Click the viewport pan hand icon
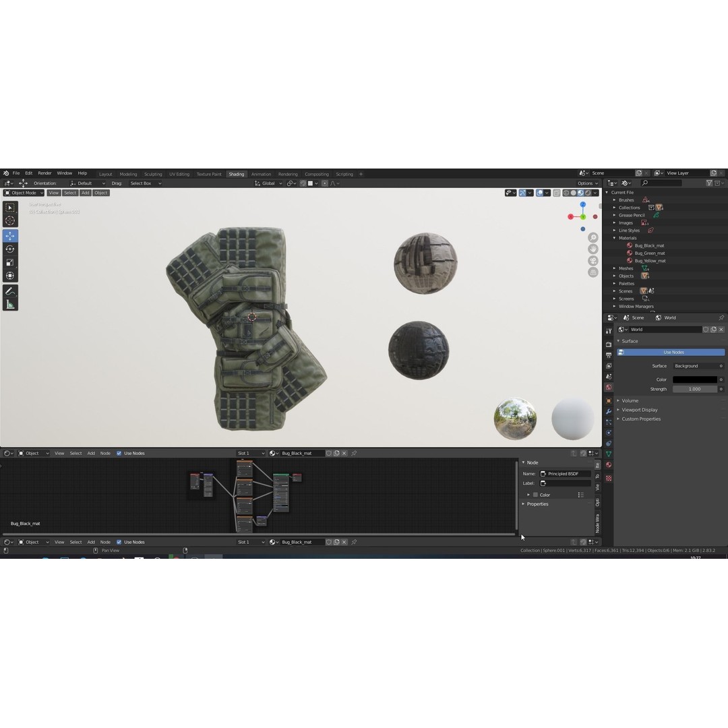This screenshot has width=728, height=728. coord(593,249)
